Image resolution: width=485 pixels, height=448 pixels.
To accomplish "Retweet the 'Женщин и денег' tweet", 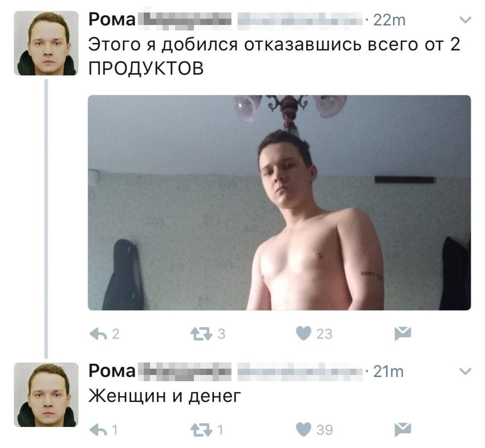I will coord(201,430).
